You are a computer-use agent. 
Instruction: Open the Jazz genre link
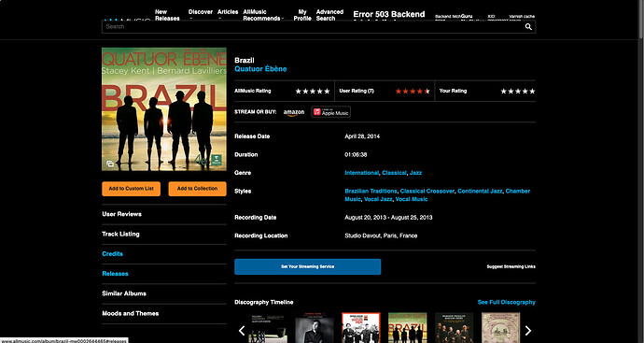click(x=415, y=173)
